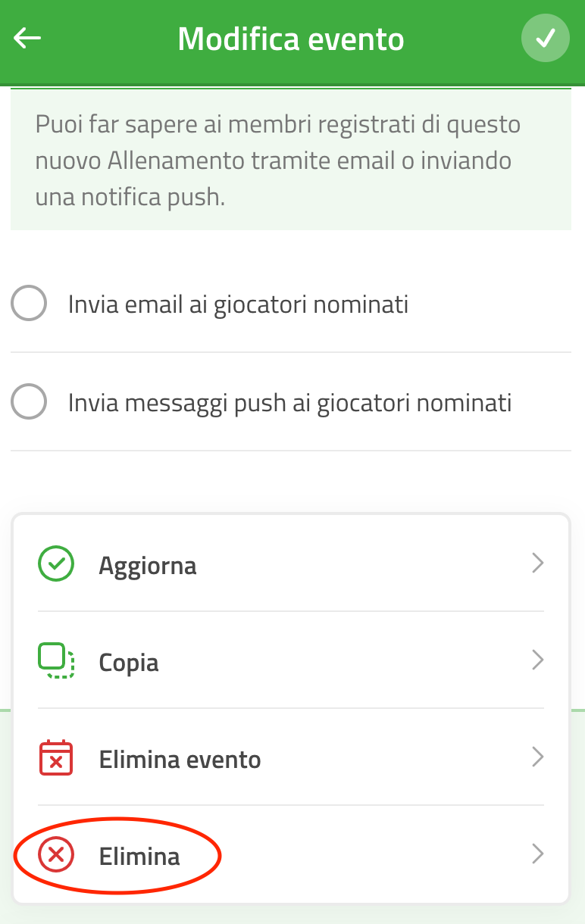Confirm with the checkmark icon in the header

(546, 39)
